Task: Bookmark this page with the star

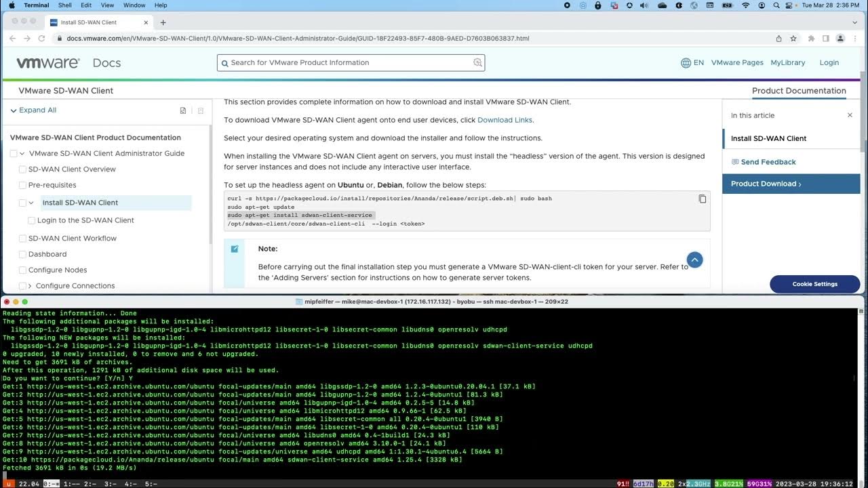Action: click(793, 39)
